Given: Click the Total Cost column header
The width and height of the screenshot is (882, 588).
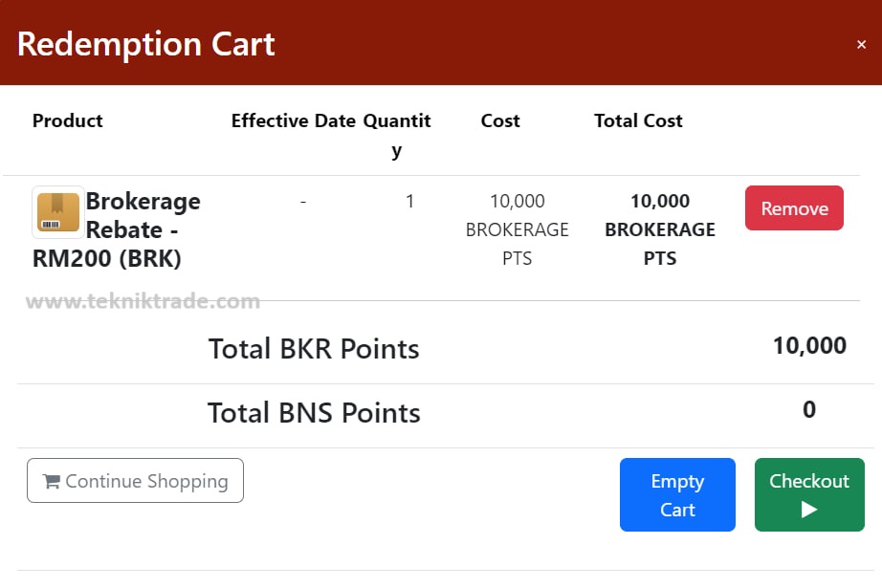Looking at the screenshot, I should coord(638,120).
